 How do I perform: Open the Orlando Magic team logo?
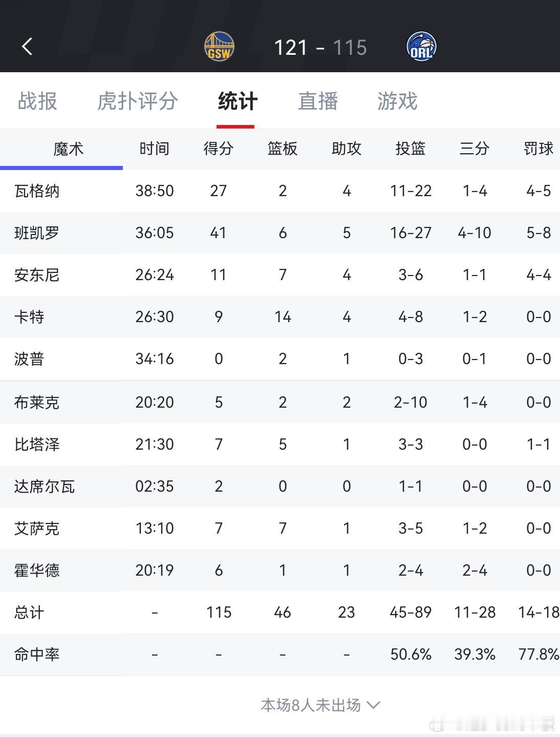point(421,47)
